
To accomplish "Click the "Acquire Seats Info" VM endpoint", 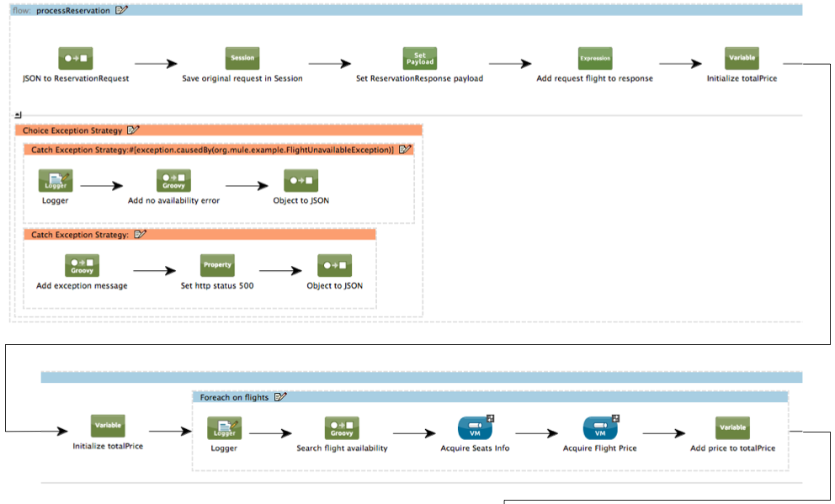I will tap(476, 431).
